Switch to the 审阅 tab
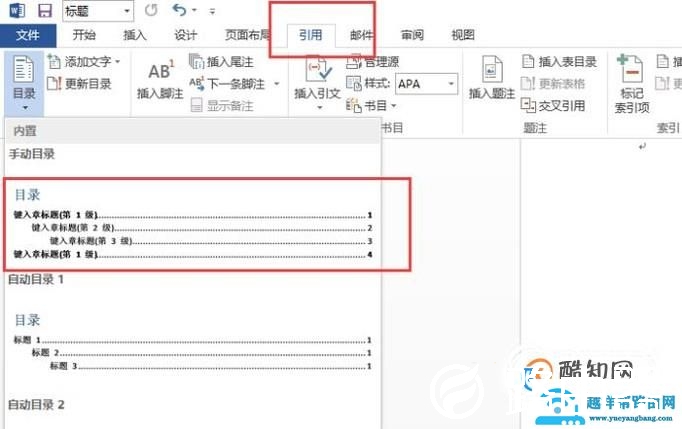This screenshot has height=429, width=682. (x=412, y=35)
